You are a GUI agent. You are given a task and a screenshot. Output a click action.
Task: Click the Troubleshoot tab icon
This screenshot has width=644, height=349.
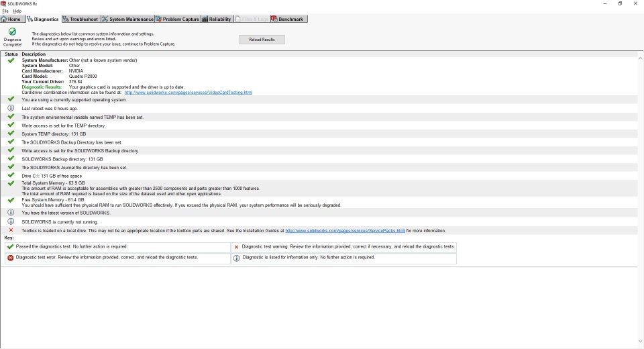[x=66, y=19]
